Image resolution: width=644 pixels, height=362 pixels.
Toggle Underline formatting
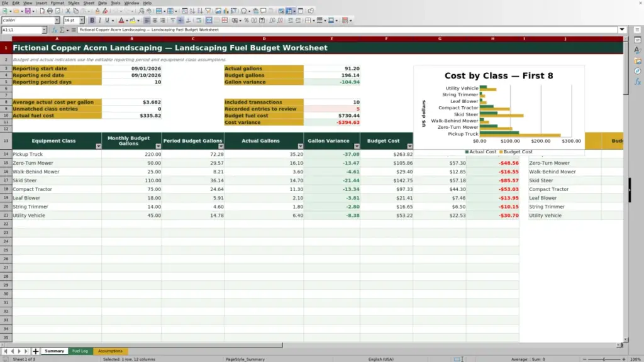pos(107,21)
